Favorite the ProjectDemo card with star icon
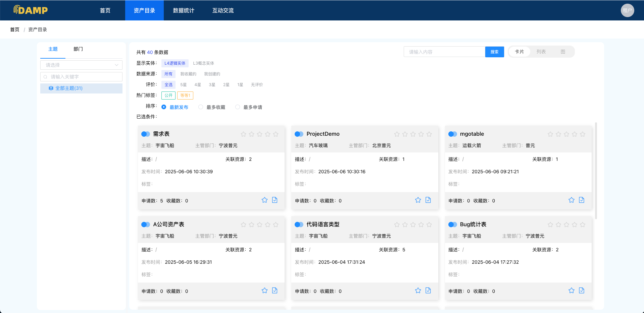Viewport: 644px width, 313px height. pos(418,200)
